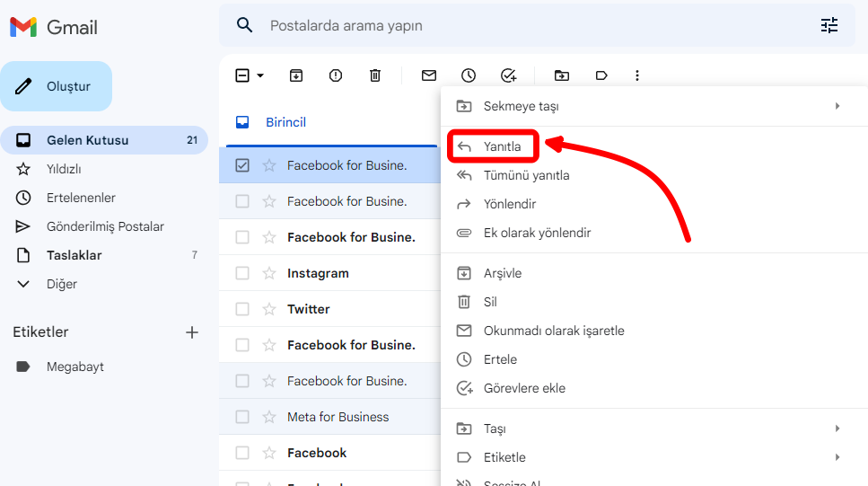Viewport: 868px width, 486px height.
Task: Open Gönderilmiş Postalar folder
Action: coord(105,226)
